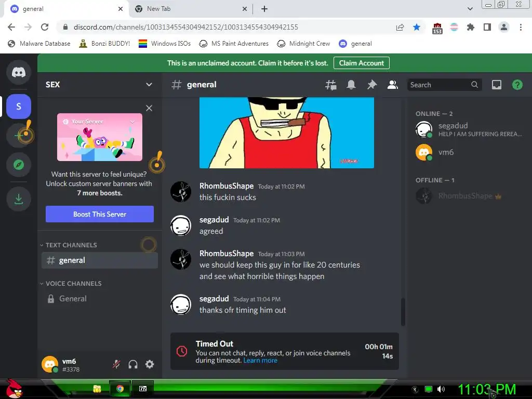The image size is (532, 399).
Task: Explore public servers compass icon
Action: [19, 165]
